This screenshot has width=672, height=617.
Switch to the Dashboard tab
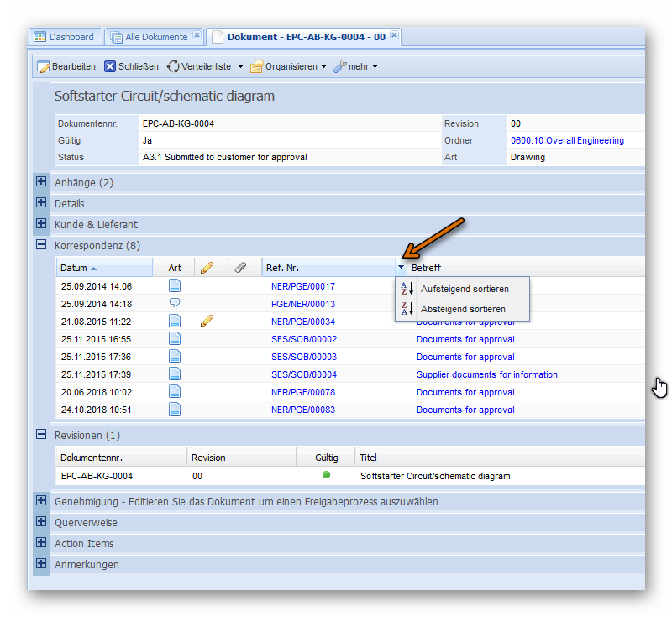(x=65, y=37)
